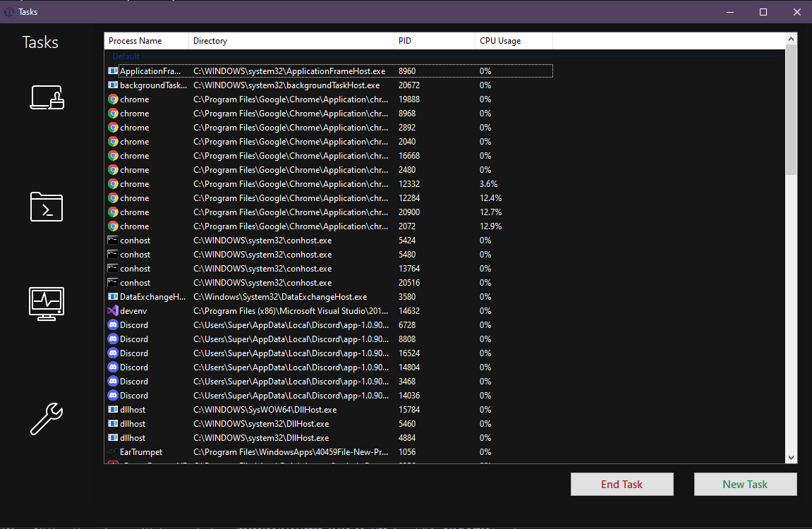Click the 12.4% CPU usage value
The image size is (812, 529).
point(490,198)
